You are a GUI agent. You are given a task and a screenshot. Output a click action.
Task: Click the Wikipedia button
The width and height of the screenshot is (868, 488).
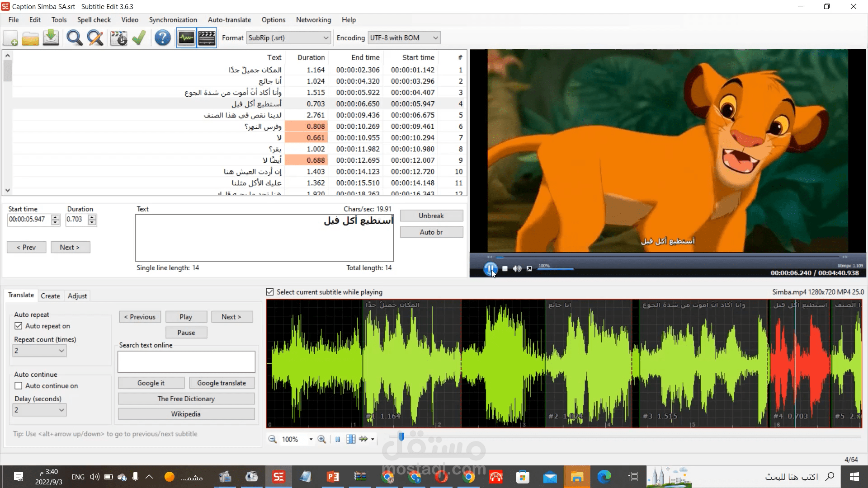(x=186, y=414)
